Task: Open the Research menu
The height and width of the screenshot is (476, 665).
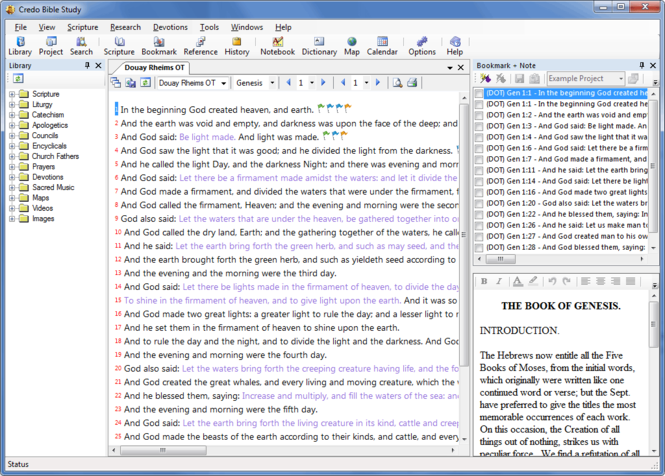Action: (126, 27)
